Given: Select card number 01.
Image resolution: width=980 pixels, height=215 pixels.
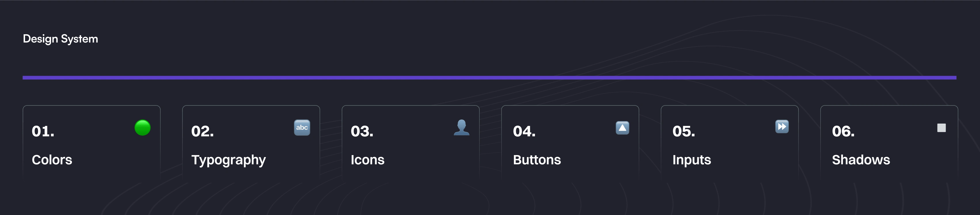Looking at the screenshot, I should pos(43,131).
